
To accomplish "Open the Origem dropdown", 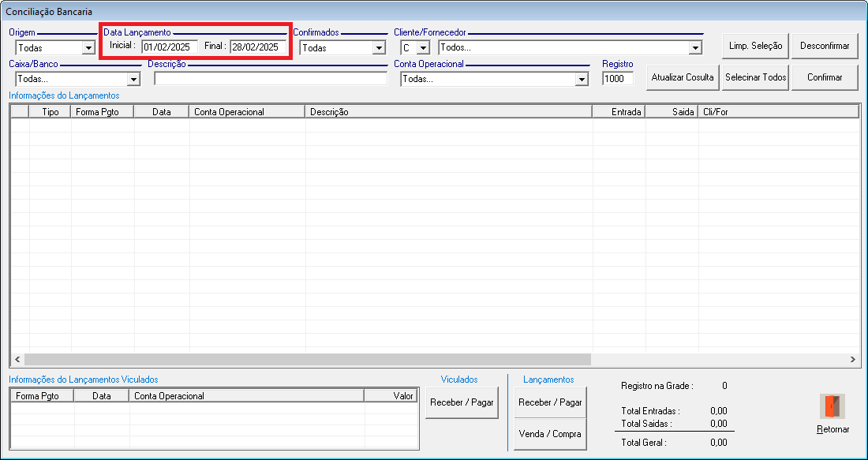I will [x=88, y=48].
